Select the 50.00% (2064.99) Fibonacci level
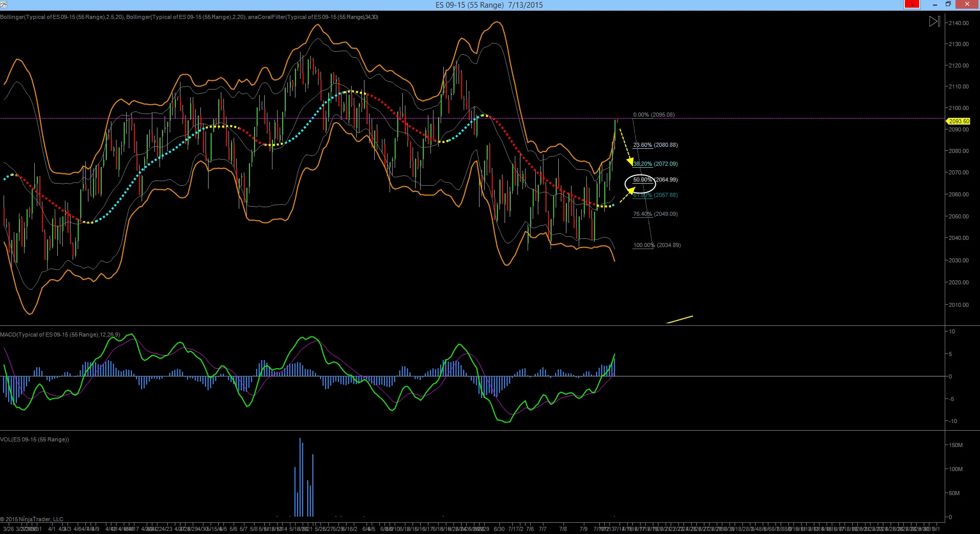 click(x=655, y=180)
